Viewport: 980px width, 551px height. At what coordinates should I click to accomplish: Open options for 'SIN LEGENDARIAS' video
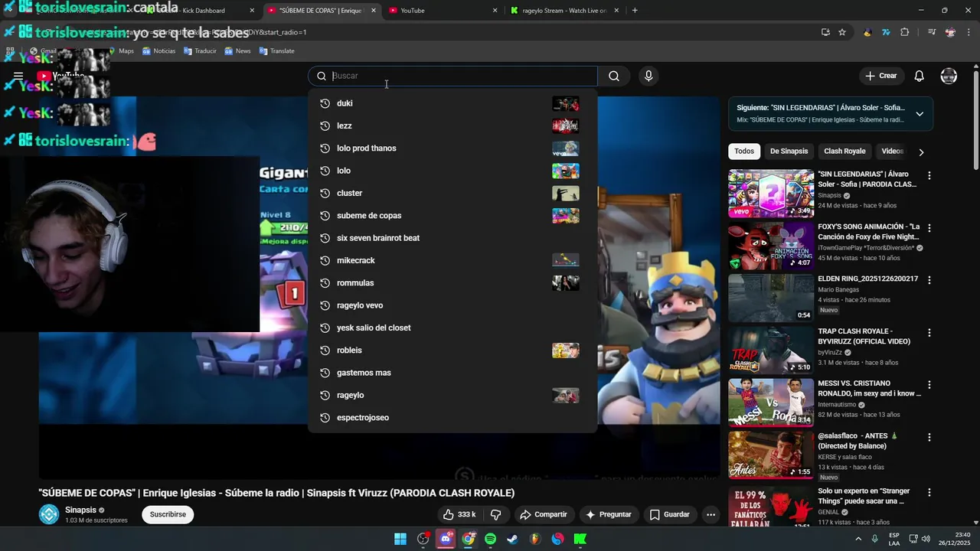(x=929, y=176)
